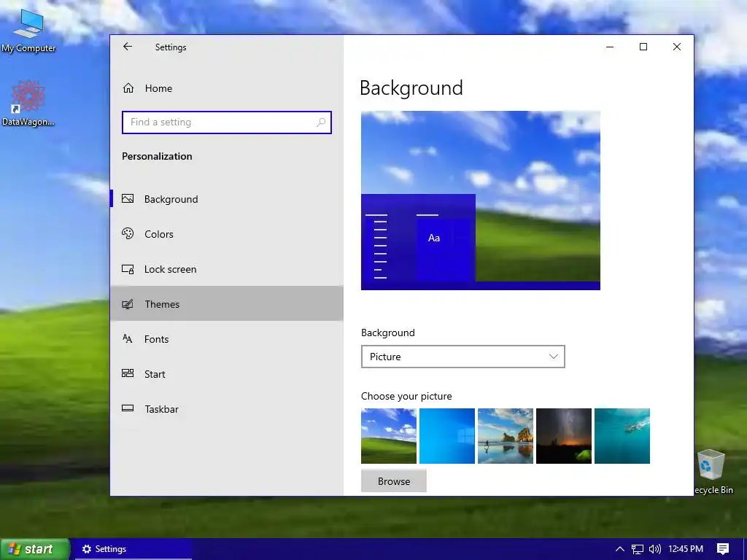Screen dimensions: 747x560
Task: Click the Personalization heading text
Action: (158, 156)
